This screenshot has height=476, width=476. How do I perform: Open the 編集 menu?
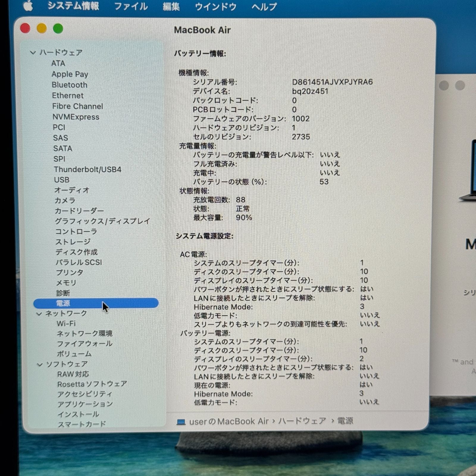click(171, 6)
